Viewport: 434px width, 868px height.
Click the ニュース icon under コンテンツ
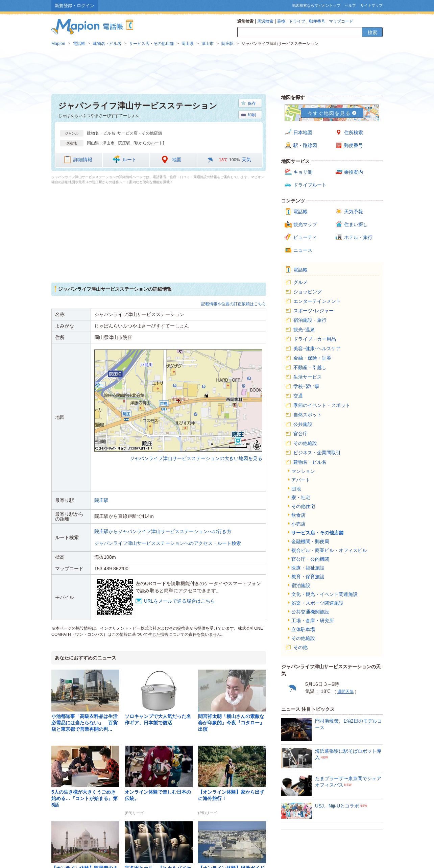coord(288,250)
